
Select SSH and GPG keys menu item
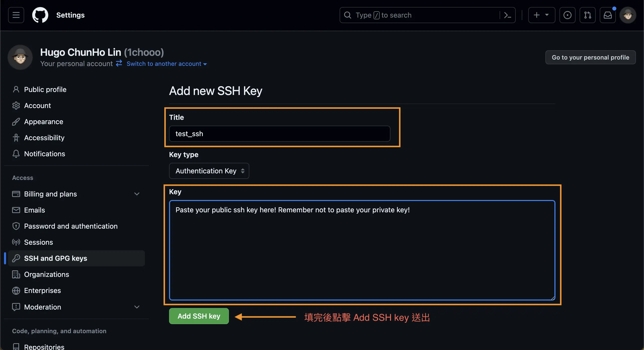76,258
